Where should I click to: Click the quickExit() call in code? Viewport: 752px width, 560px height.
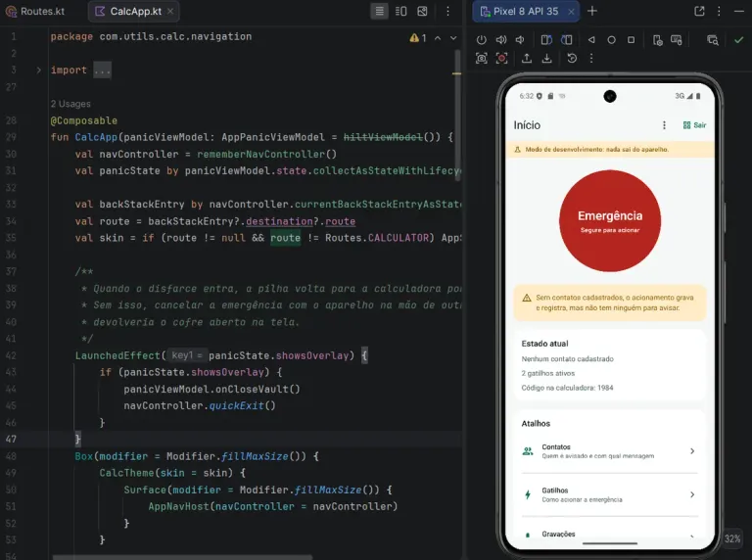point(242,405)
